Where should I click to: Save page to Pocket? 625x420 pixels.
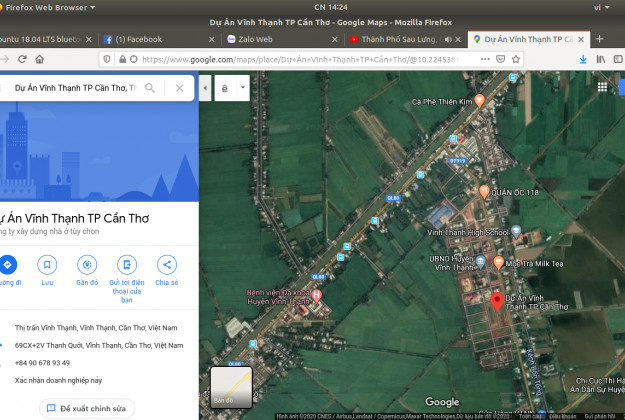click(500, 59)
